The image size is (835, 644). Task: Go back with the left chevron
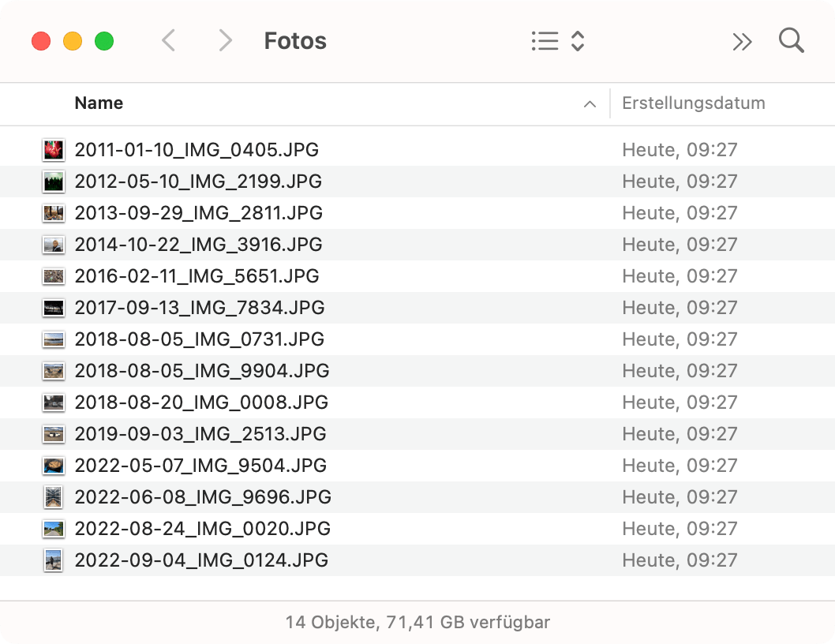[x=168, y=40]
